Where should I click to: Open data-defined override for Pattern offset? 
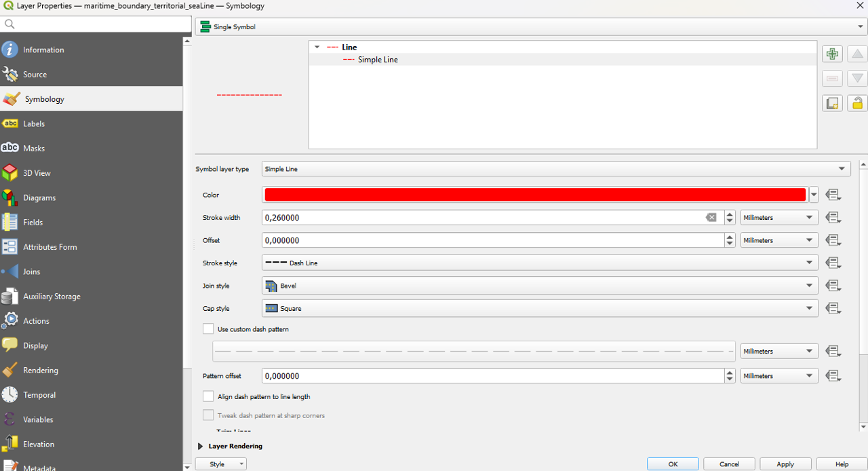click(x=833, y=376)
